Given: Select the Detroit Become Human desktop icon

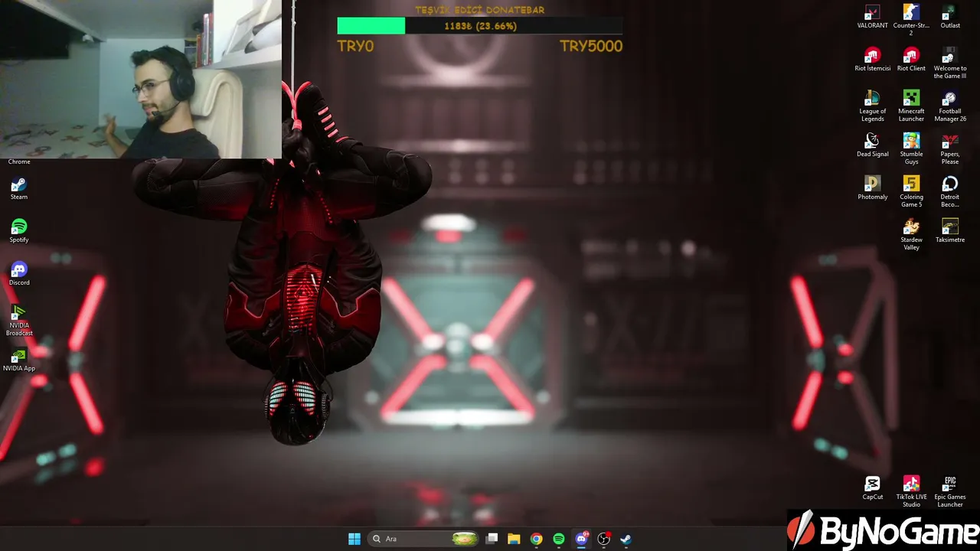Looking at the screenshot, I should [x=950, y=192].
